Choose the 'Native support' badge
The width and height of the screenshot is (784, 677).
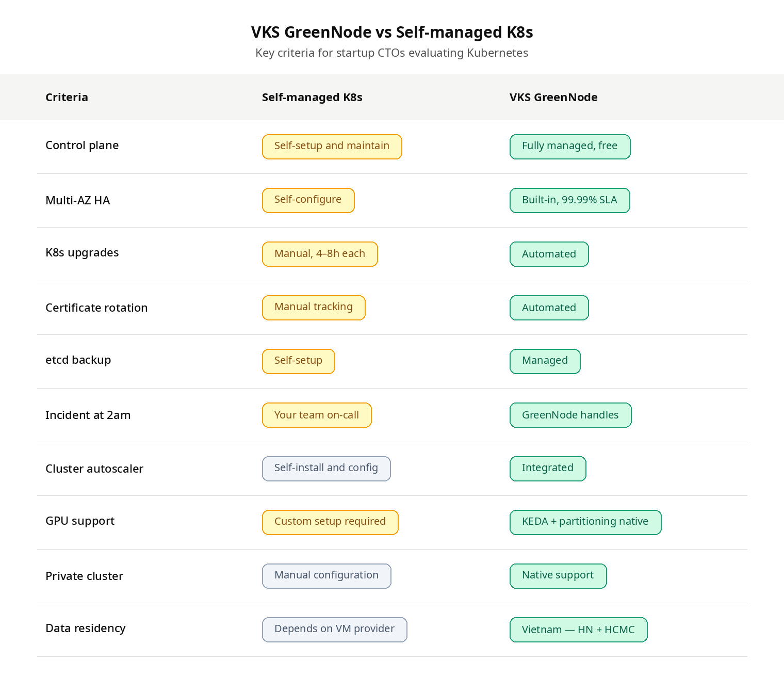(x=558, y=576)
